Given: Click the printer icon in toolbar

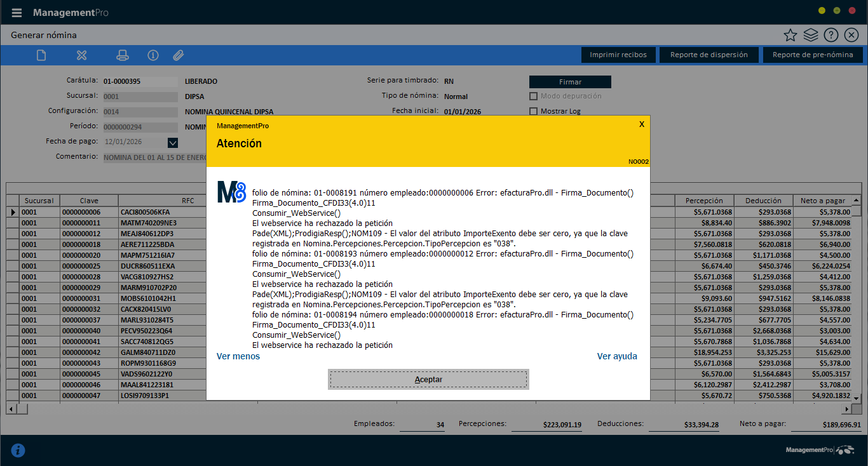Looking at the screenshot, I should 123,55.
